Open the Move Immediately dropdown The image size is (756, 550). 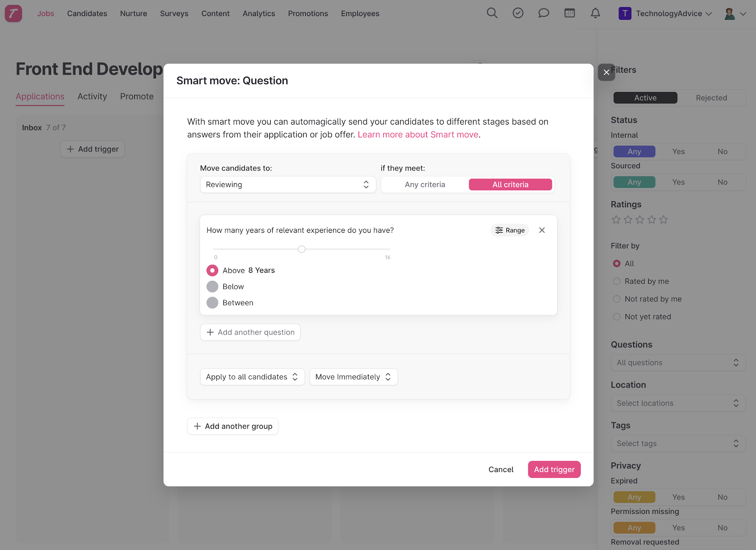tap(353, 377)
